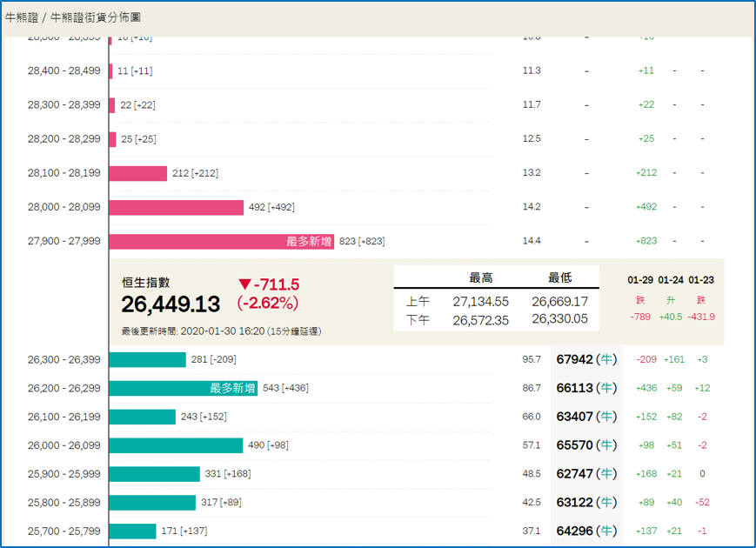The image size is (756, 548).
Task: Select the 28,200 - 28,299 range label
Action: (64, 139)
